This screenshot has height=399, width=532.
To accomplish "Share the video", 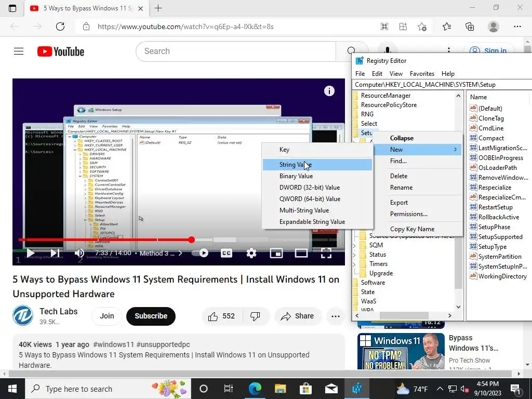I will pos(298,316).
